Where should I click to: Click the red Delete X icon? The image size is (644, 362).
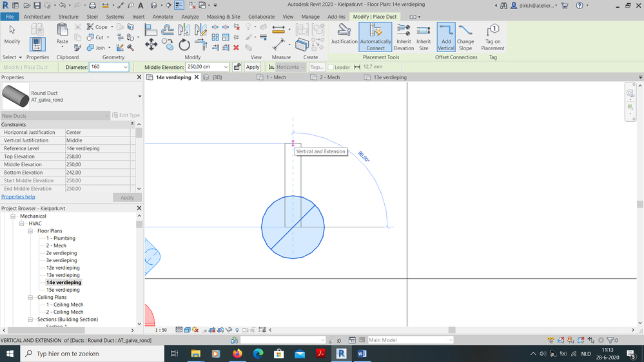(x=236, y=48)
